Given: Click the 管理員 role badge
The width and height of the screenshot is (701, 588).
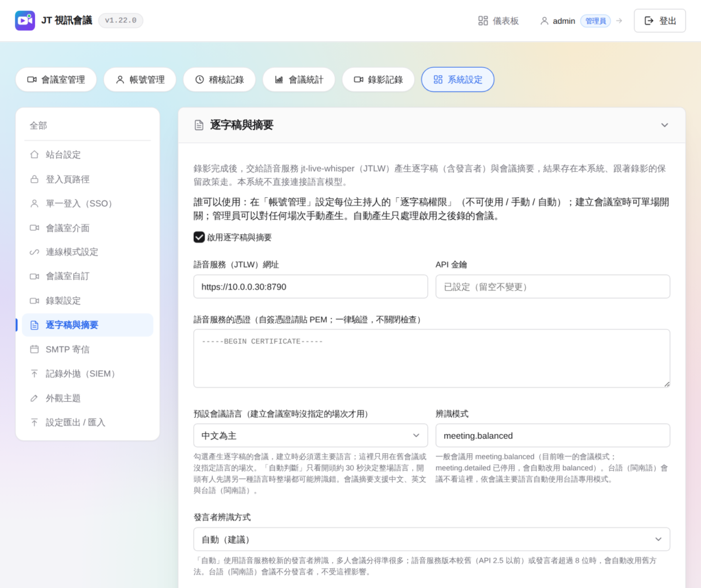Looking at the screenshot, I should coord(596,21).
